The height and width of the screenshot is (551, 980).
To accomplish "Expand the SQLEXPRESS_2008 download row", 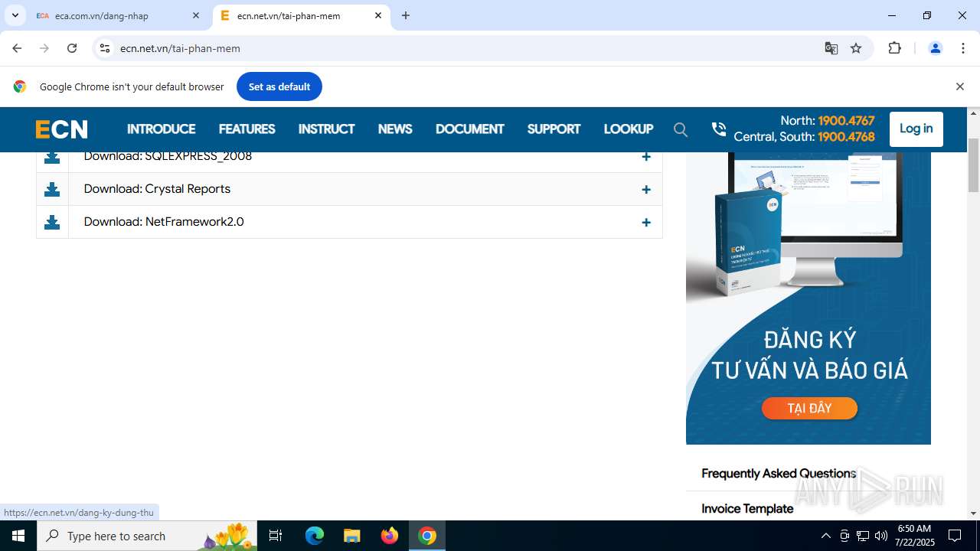I will pos(646,156).
